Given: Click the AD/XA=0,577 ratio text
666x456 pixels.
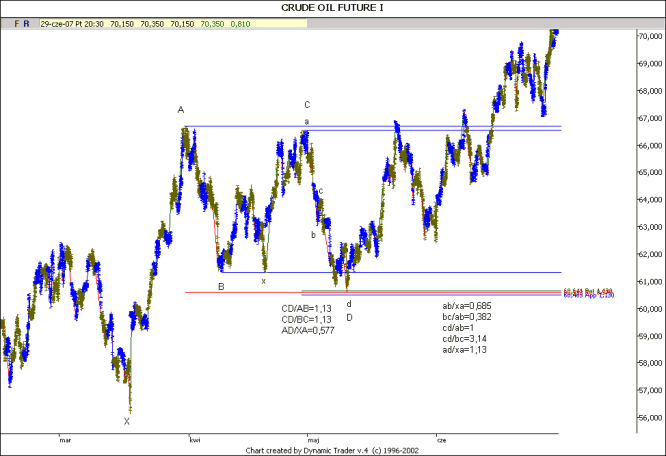Looking at the screenshot, I should coord(307,331).
